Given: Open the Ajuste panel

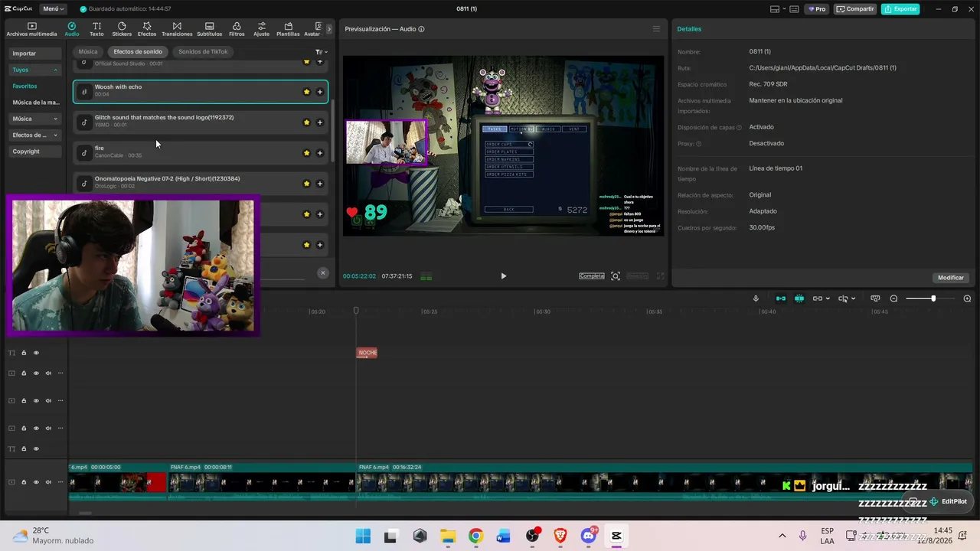Looking at the screenshot, I should (262, 29).
